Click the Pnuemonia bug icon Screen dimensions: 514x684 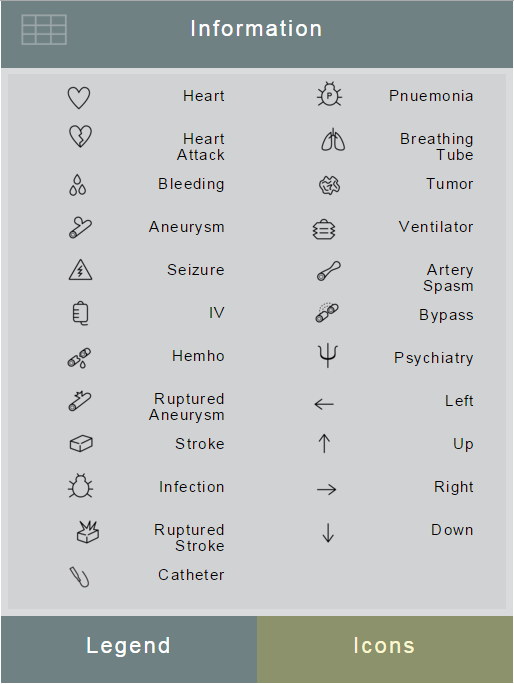click(329, 94)
